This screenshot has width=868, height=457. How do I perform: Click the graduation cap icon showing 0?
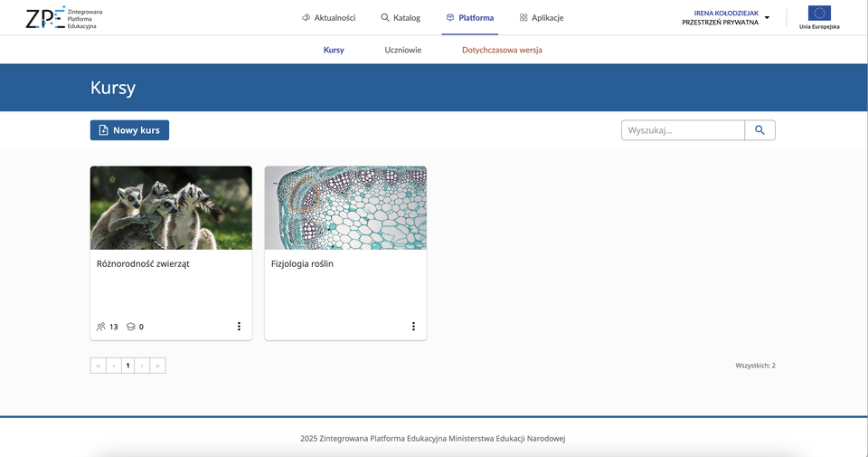tap(131, 327)
